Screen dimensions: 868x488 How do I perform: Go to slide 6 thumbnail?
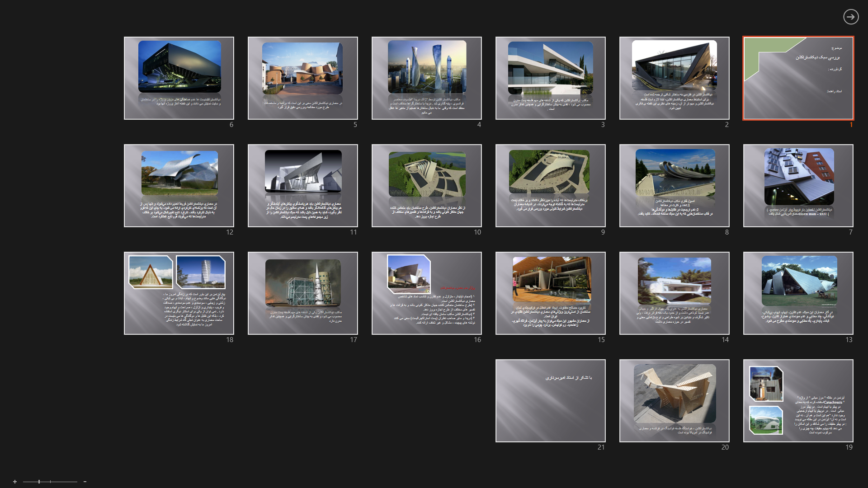click(179, 78)
